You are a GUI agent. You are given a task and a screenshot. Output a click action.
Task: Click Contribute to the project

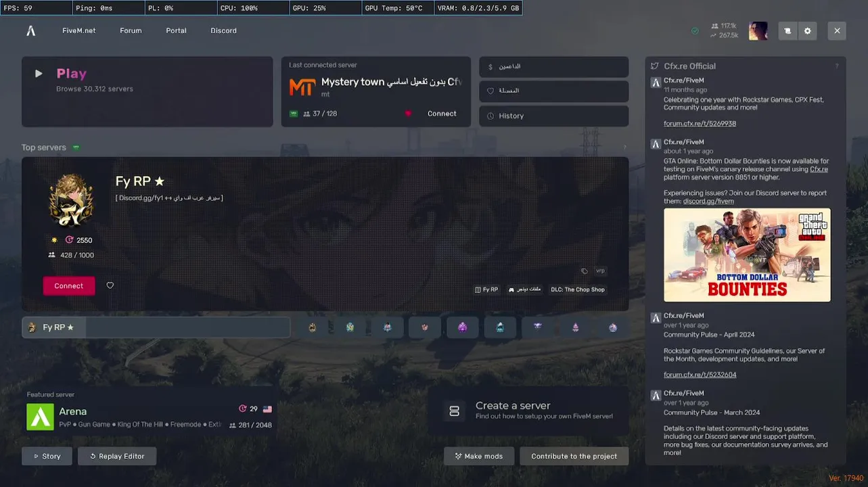click(574, 456)
